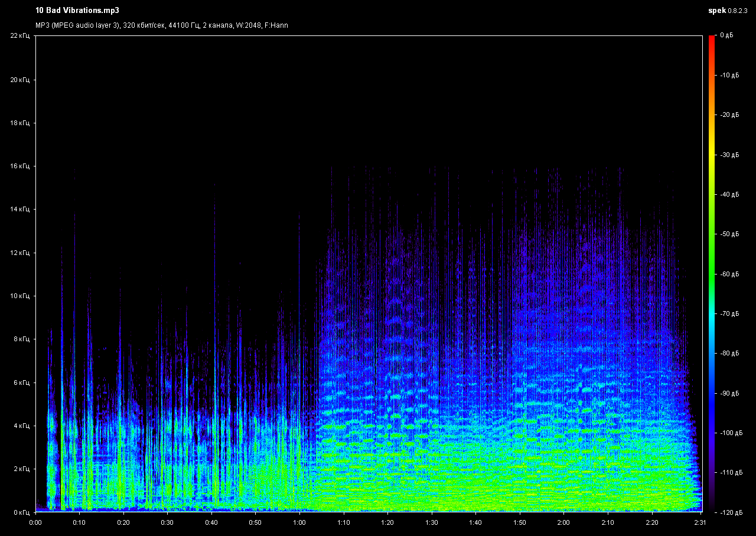Click the 10 кГц frequency axis label

coord(19,296)
